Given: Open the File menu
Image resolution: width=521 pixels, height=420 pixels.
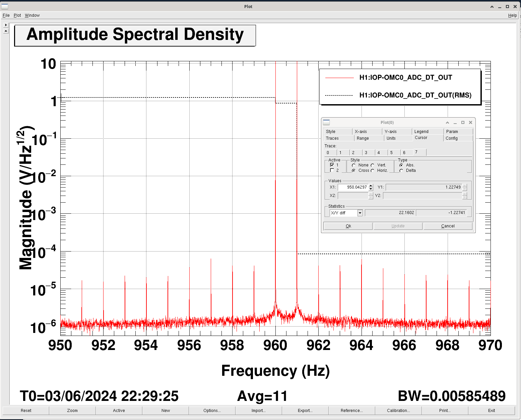Looking at the screenshot, I should [6, 15].
